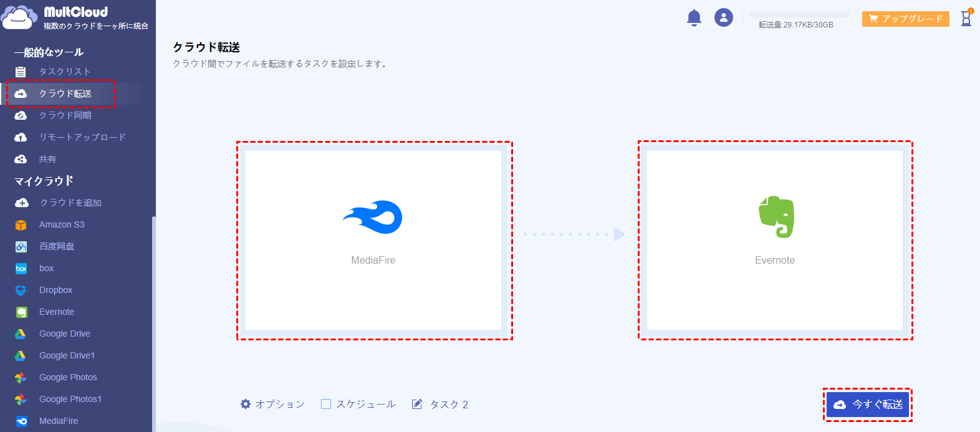Click the 共有 share cloud icon
Viewport: 980px width, 432px height.
click(21, 159)
